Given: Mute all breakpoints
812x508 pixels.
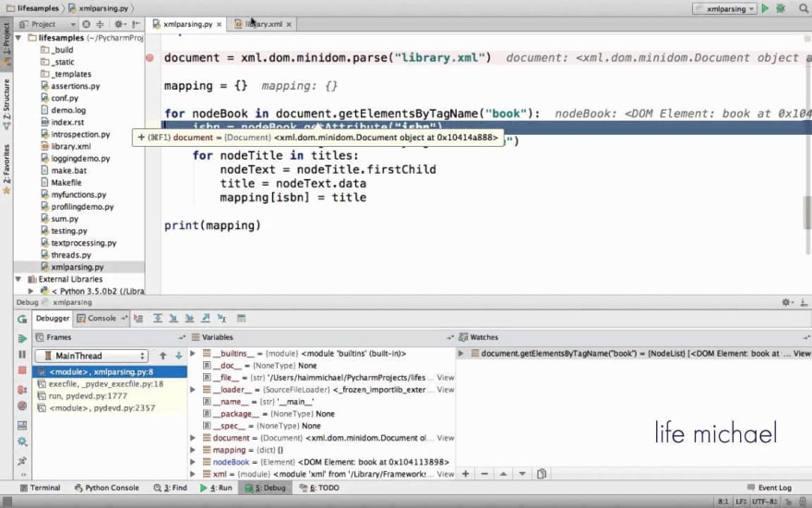Looking at the screenshot, I should (x=22, y=405).
